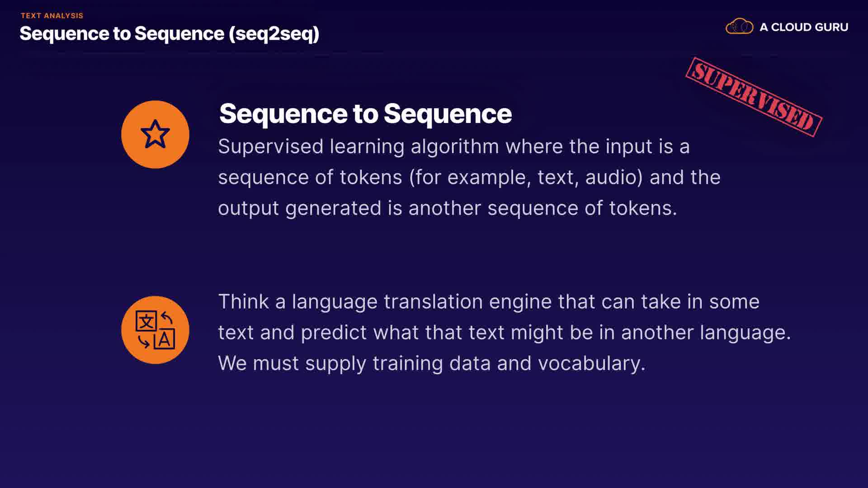Click '(seq2seq)' in the slide title

pos(274,33)
